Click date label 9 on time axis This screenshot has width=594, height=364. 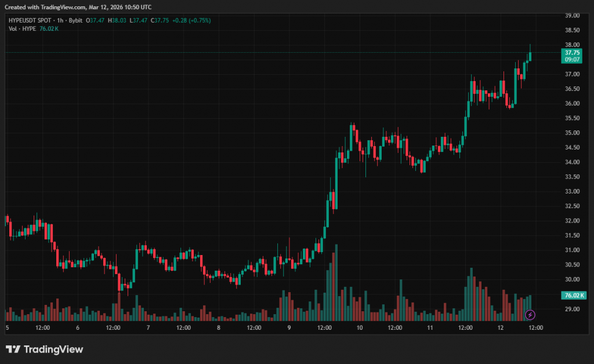pos(289,328)
